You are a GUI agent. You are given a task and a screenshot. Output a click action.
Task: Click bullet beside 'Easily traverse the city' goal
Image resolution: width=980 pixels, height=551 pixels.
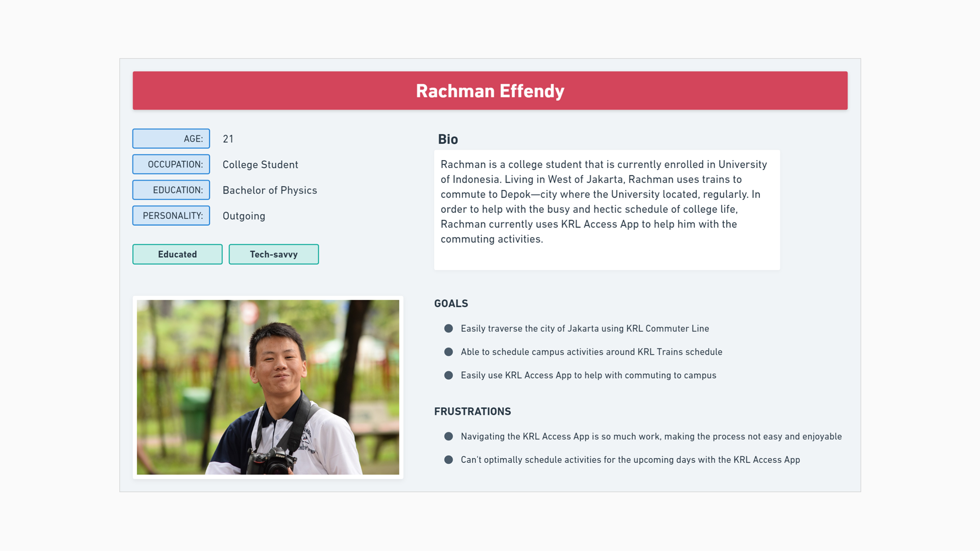coord(448,328)
